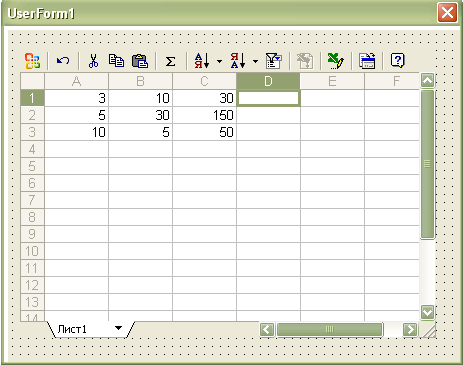
Task: Click the Help question mark icon
Action: point(398,61)
